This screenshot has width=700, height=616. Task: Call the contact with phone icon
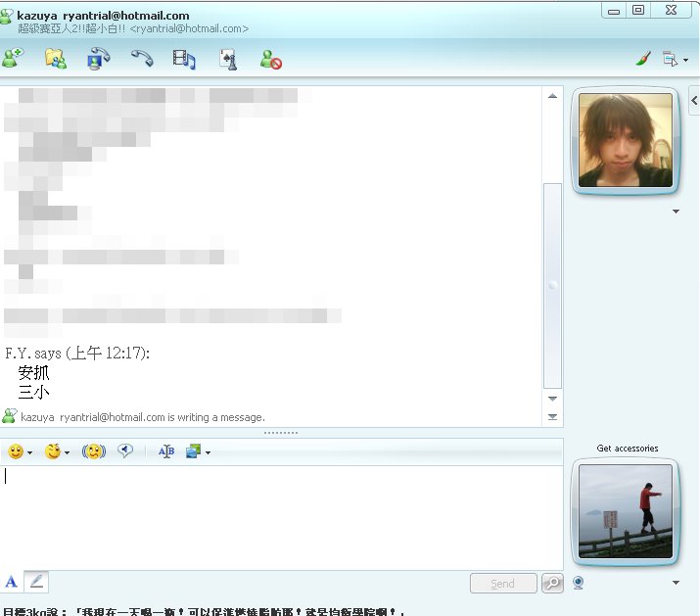click(142, 59)
